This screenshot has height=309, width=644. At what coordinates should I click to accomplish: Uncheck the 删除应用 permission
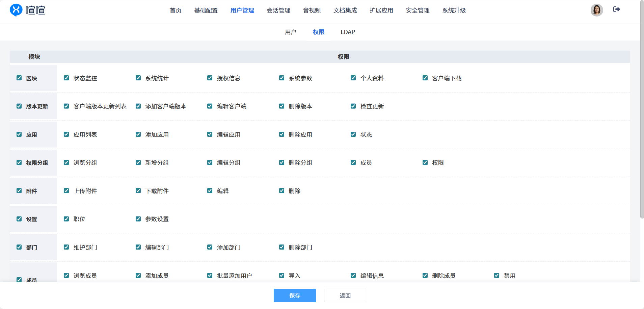281,134
